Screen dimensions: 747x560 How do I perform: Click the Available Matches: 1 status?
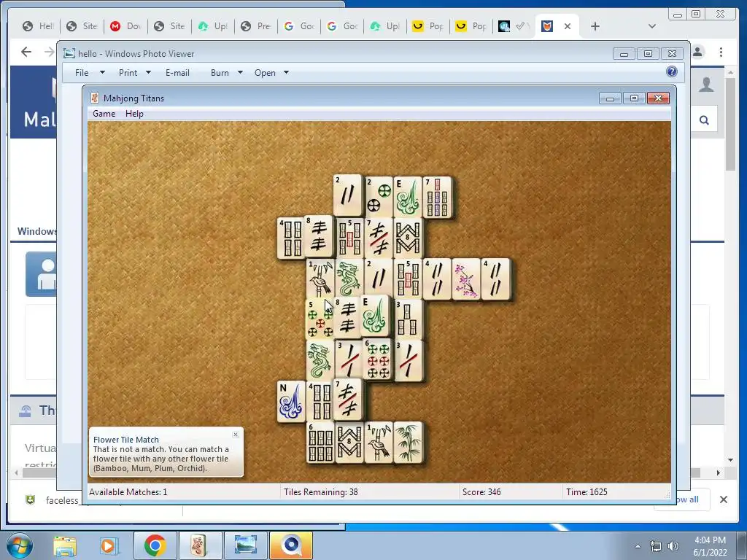128,492
